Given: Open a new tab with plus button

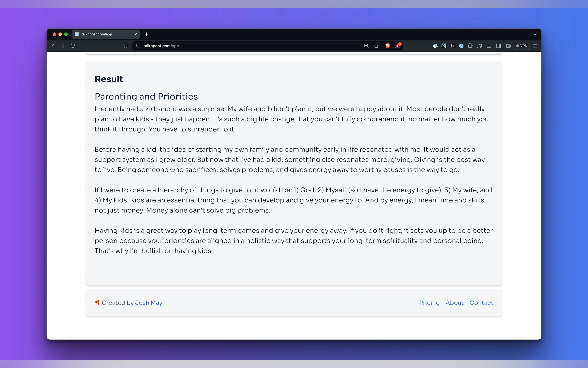Looking at the screenshot, I should pyautogui.click(x=146, y=34).
